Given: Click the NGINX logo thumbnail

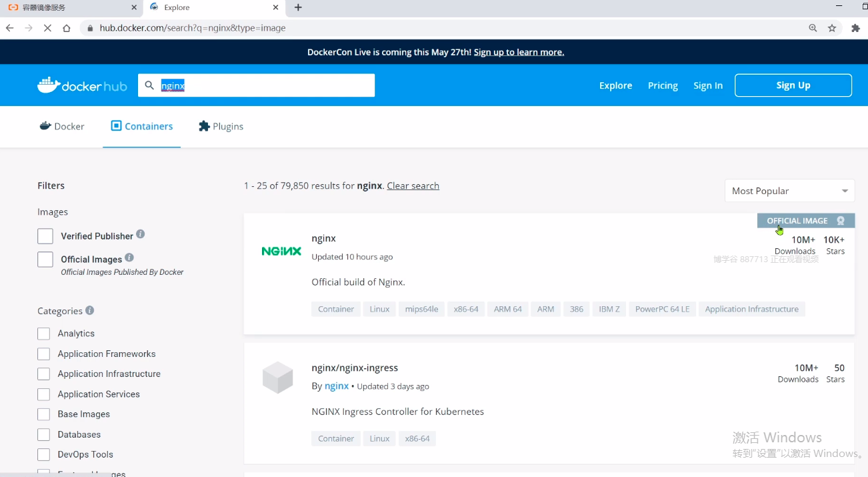Looking at the screenshot, I should [x=281, y=252].
